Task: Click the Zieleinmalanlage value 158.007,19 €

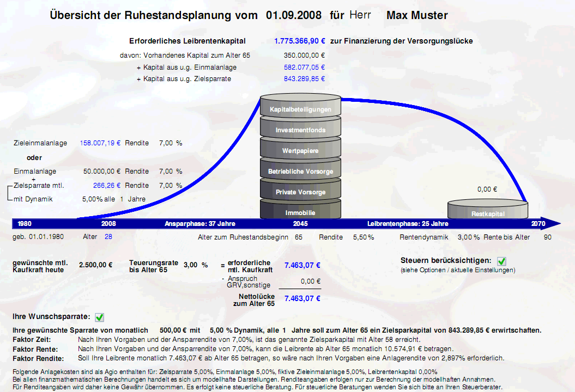Action: 100,143
